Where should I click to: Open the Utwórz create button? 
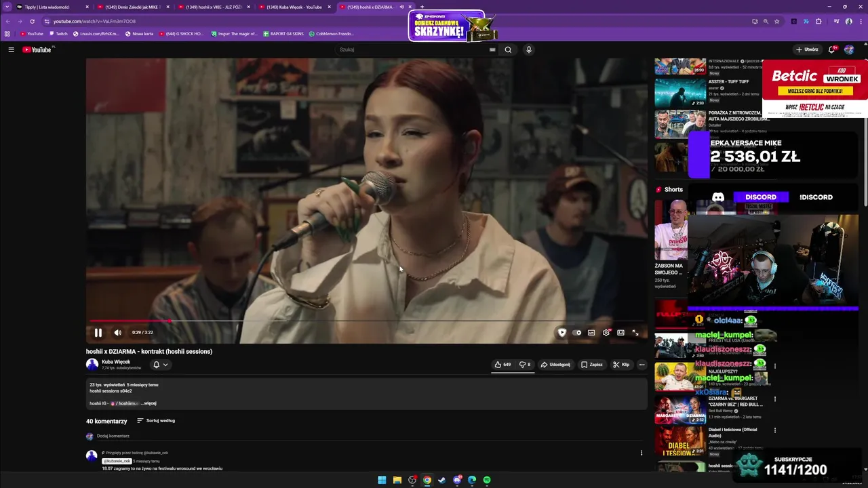(807, 49)
